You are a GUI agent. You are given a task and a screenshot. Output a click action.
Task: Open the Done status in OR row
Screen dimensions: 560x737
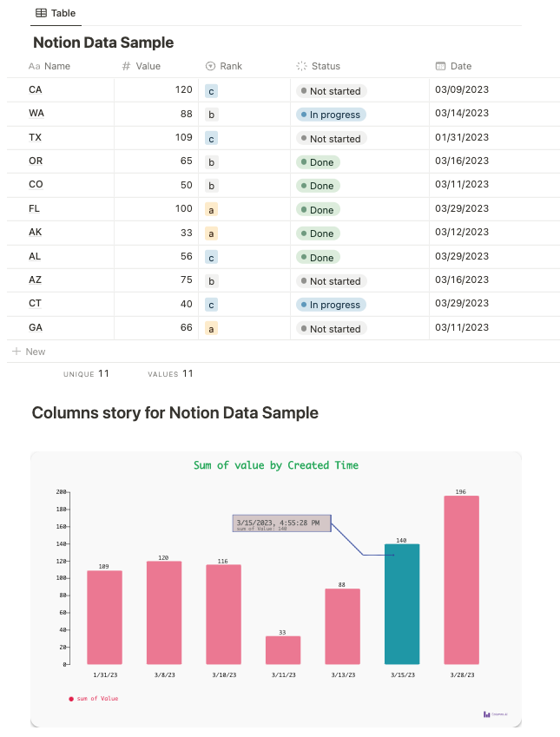coord(318,162)
